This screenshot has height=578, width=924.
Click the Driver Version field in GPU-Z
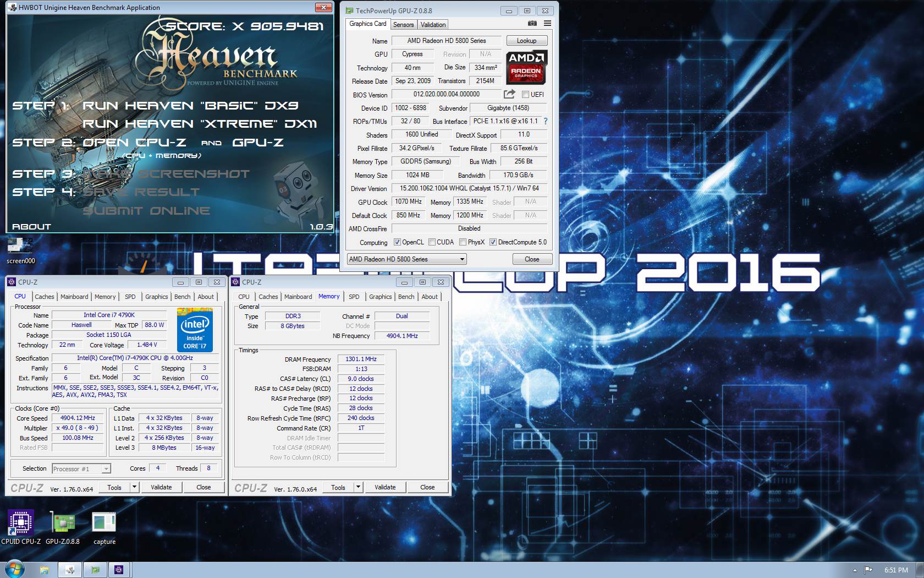point(469,188)
